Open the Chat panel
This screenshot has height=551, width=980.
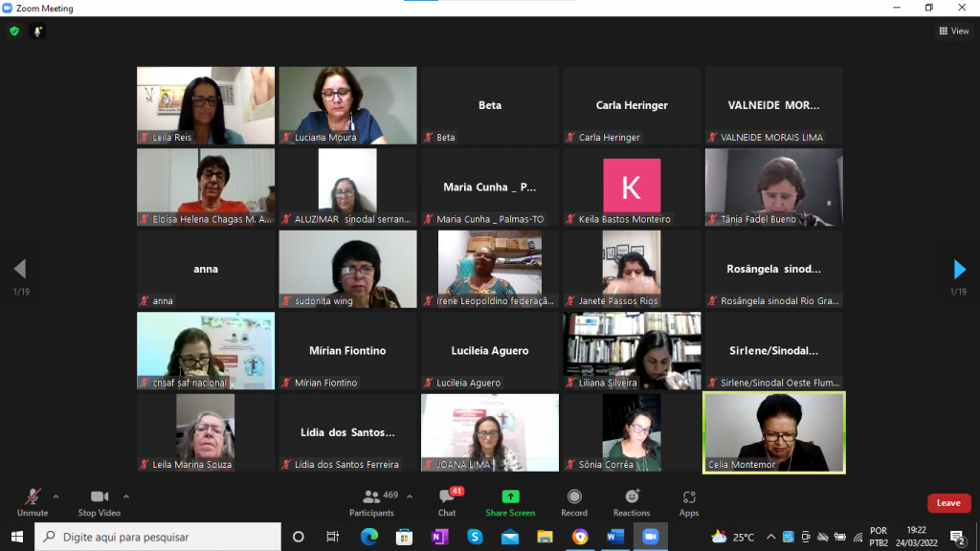(x=447, y=501)
